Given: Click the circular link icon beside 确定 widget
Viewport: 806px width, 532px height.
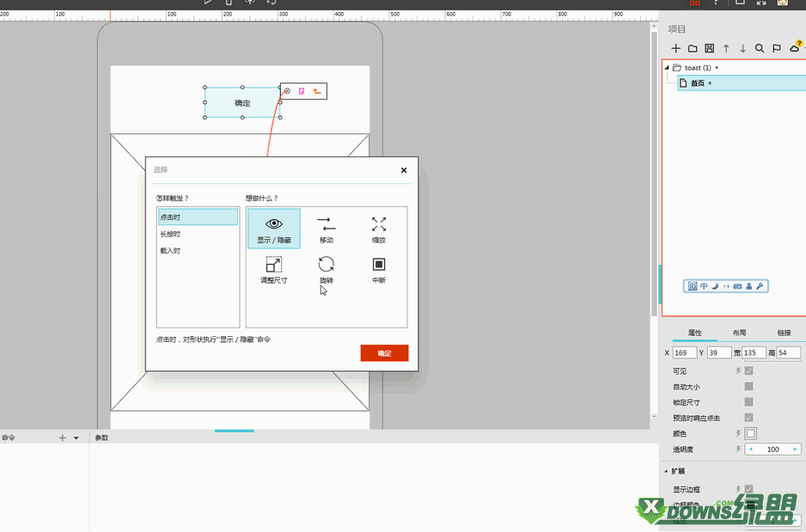Looking at the screenshot, I should [x=287, y=91].
